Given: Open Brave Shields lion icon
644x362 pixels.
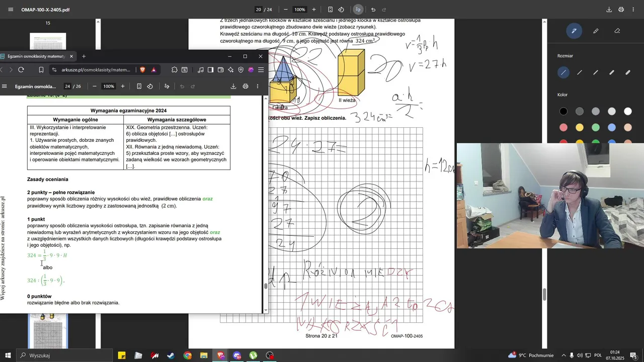Looking at the screenshot, I should (142, 70).
